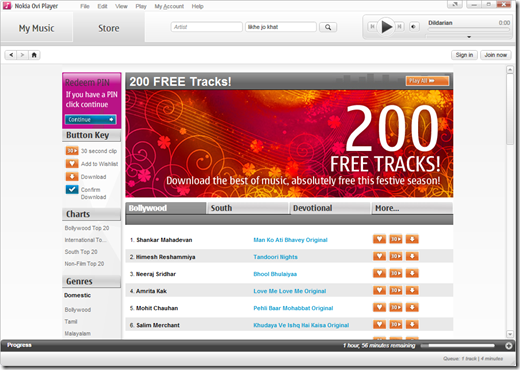
Task: Download Tandoori Nights track
Action: pyautogui.click(x=412, y=256)
